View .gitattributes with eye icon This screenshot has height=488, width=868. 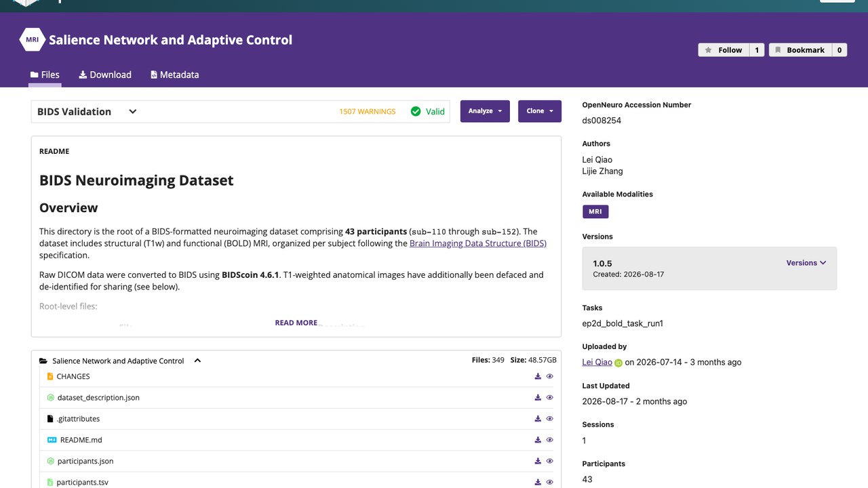click(x=550, y=419)
